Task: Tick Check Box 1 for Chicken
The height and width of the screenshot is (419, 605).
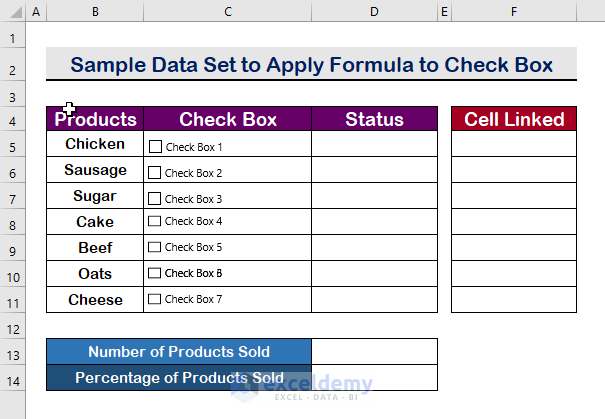Action: (x=155, y=146)
